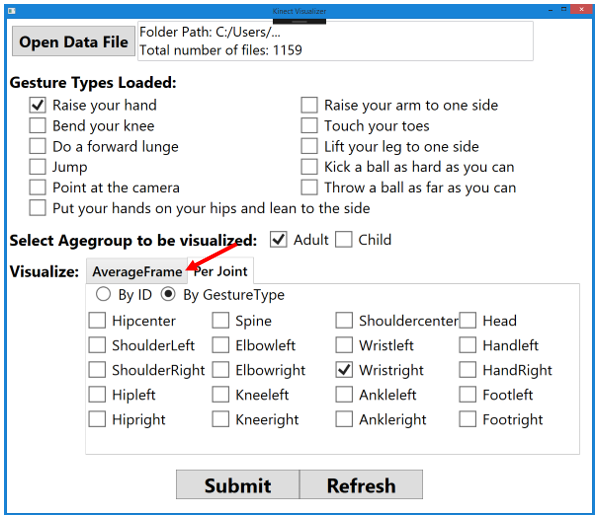
Task: Check the Head joint checkbox
Action: [468, 321]
